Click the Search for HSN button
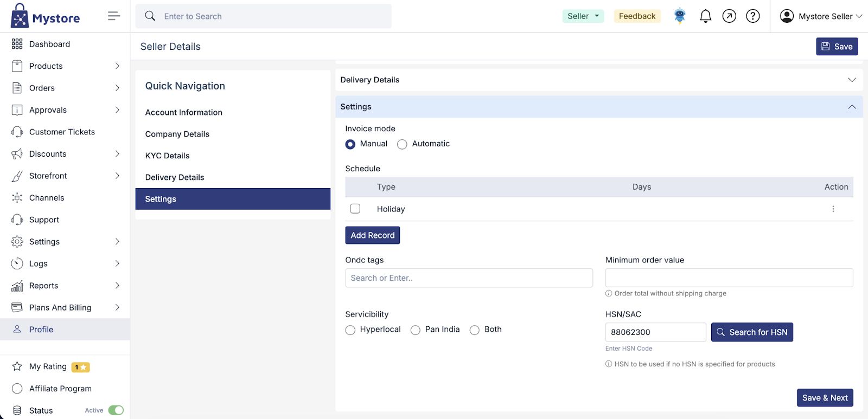This screenshot has width=868, height=419. [x=751, y=332]
